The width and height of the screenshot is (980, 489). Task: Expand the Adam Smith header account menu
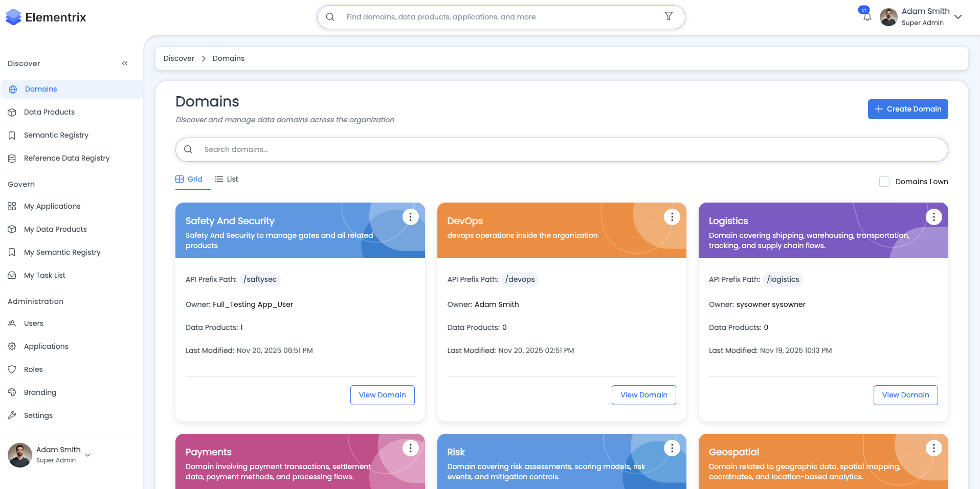[x=958, y=17]
